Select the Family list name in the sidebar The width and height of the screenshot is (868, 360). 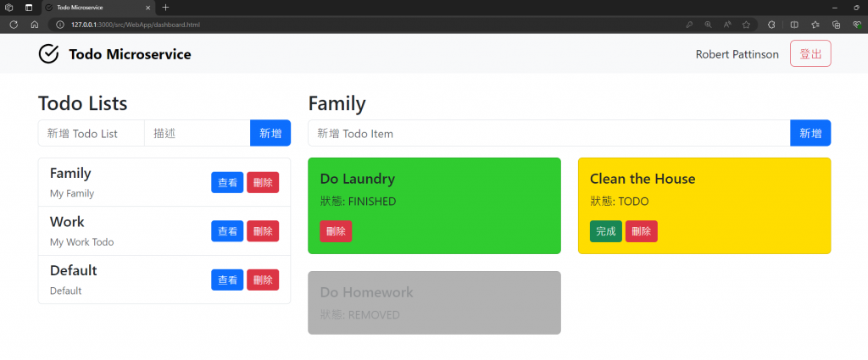pos(70,173)
